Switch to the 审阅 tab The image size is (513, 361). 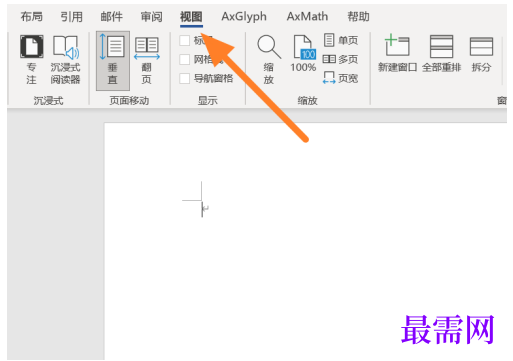(x=151, y=17)
